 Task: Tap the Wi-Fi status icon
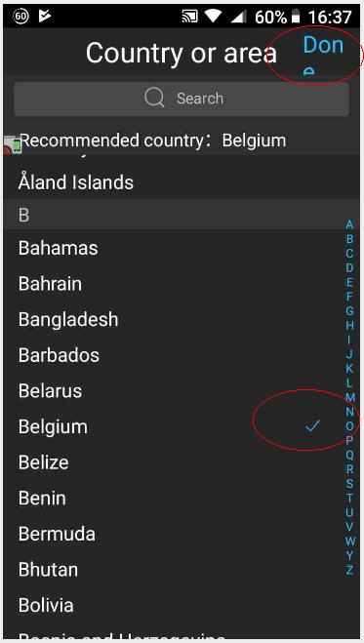[x=213, y=17]
